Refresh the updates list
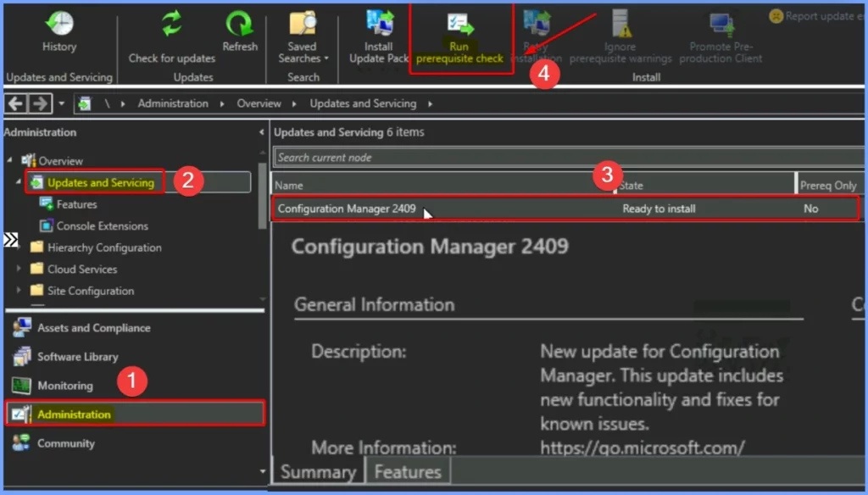The width and height of the screenshot is (868, 495). coord(240,31)
